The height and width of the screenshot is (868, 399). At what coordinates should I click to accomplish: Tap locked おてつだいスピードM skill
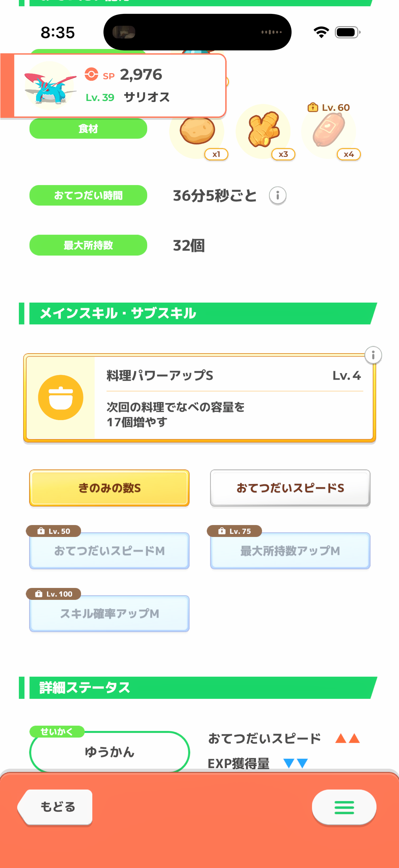point(110,551)
